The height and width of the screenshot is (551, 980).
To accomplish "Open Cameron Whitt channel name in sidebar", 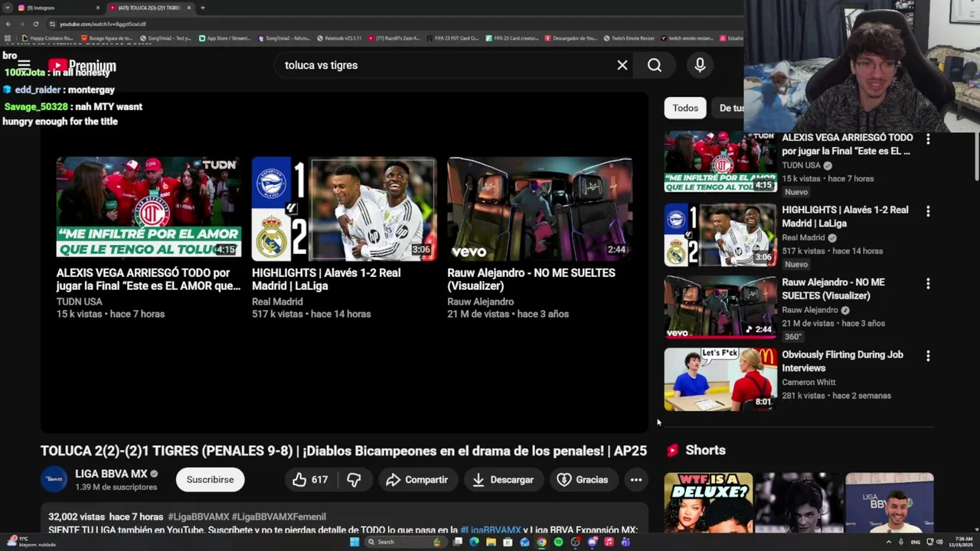I will 808,382.
